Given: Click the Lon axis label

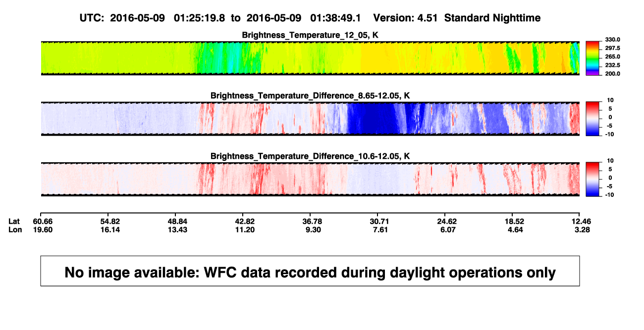Looking at the screenshot, I should click(x=15, y=230).
